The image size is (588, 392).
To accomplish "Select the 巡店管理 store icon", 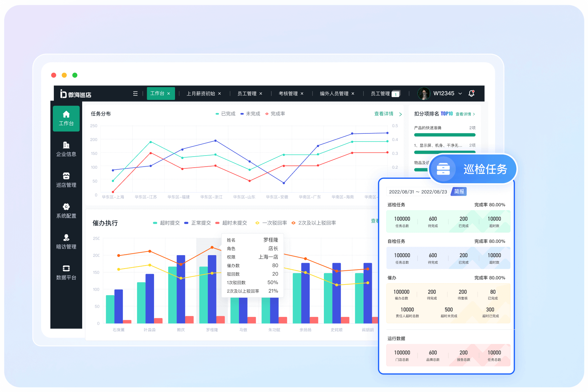I will click(66, 176).
